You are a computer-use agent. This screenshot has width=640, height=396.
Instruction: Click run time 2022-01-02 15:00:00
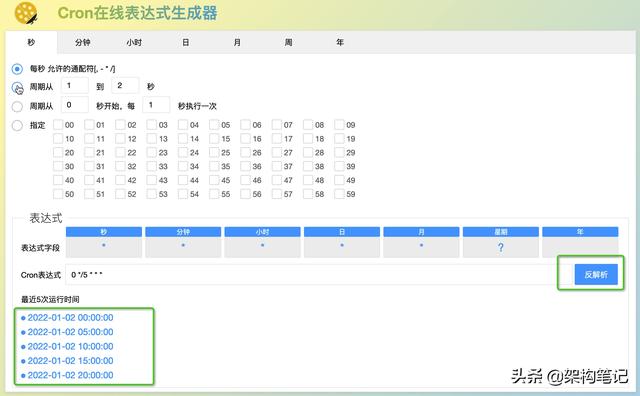(x=70, y=360)
